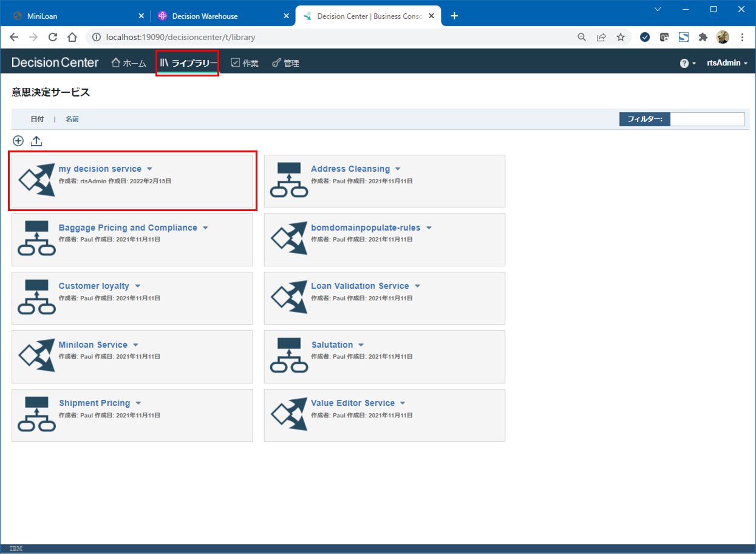Open the Value Editor Service link
This screenshot has width=756, height=554.
pos(353,403)
